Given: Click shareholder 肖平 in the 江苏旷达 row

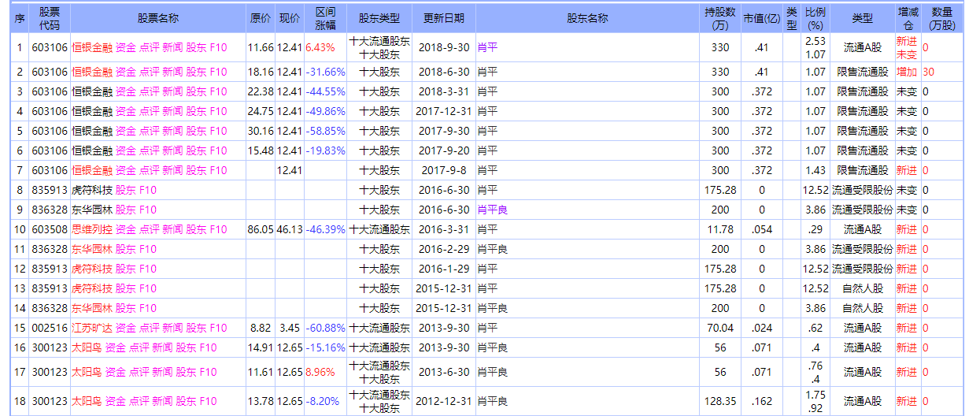Looking at the screenshot, I should (487, 328).
